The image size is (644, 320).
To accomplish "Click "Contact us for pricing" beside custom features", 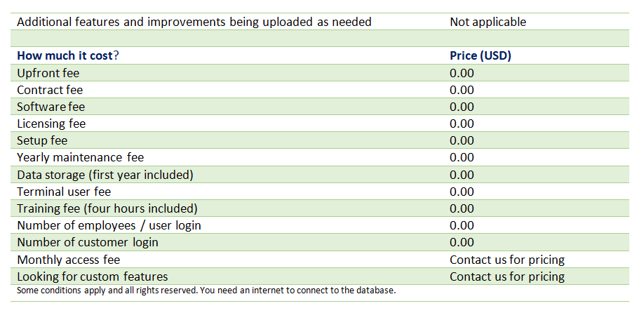I will [x=507, y=276].
